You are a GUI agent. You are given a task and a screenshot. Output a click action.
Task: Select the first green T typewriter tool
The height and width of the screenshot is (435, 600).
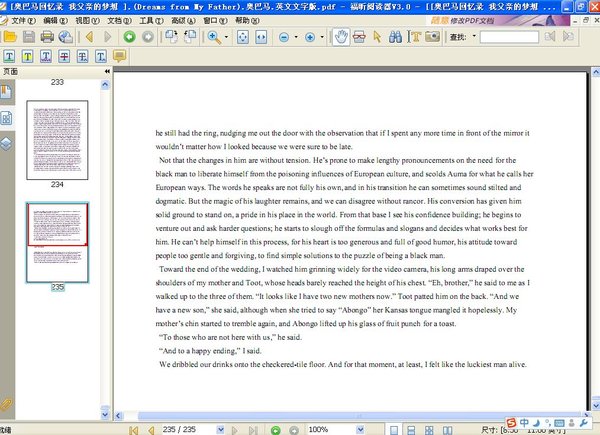9,57
